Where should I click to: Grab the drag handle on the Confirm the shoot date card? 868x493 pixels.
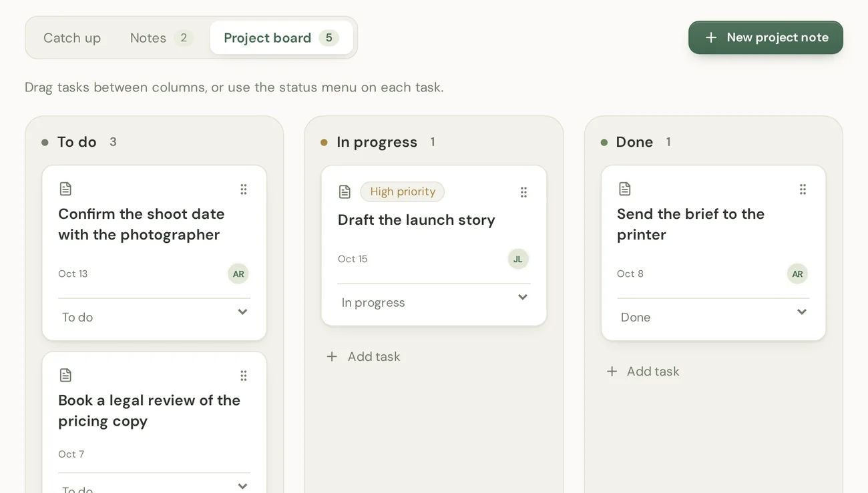tap(244, 189)
